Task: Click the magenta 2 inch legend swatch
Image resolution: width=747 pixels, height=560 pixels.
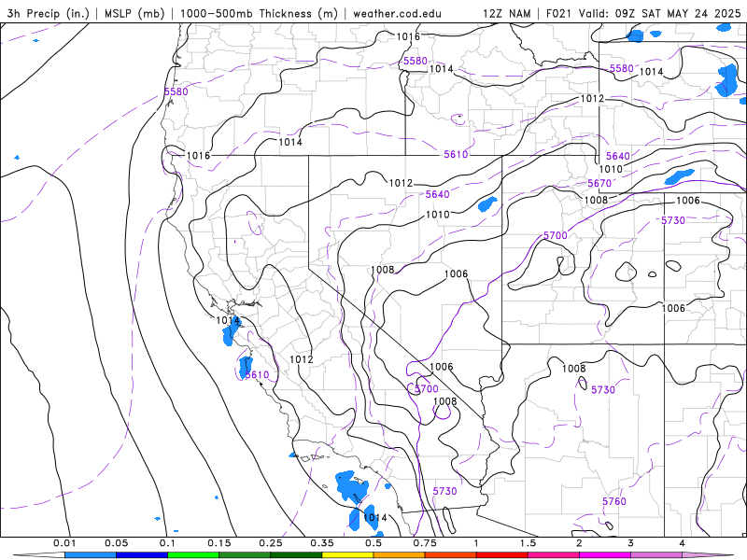Action: coord(604,555)
